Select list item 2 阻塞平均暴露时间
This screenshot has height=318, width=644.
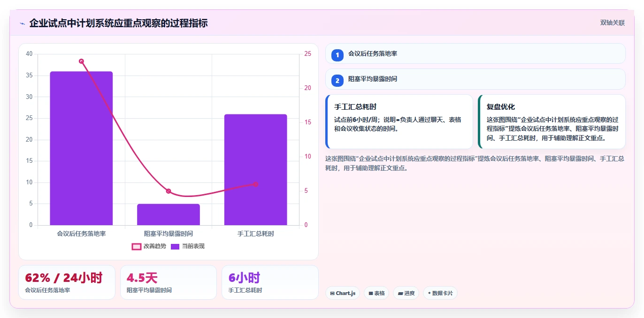click(475, 79)
